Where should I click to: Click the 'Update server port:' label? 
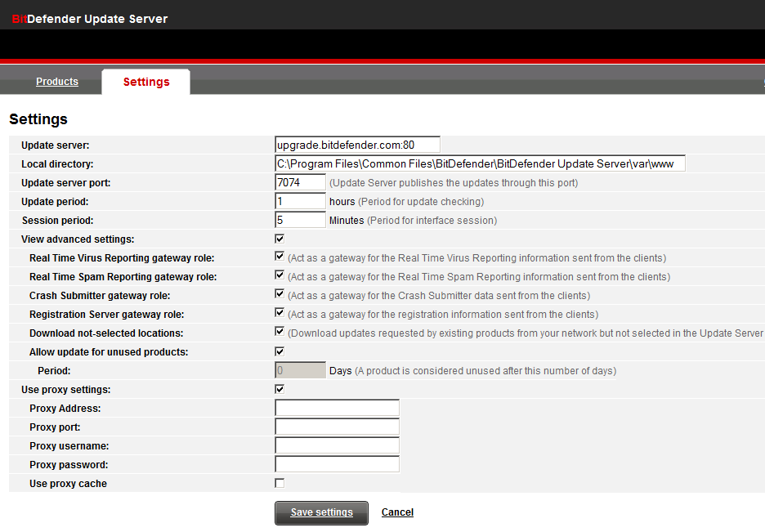pyautogui.click(x=66, y=183)
